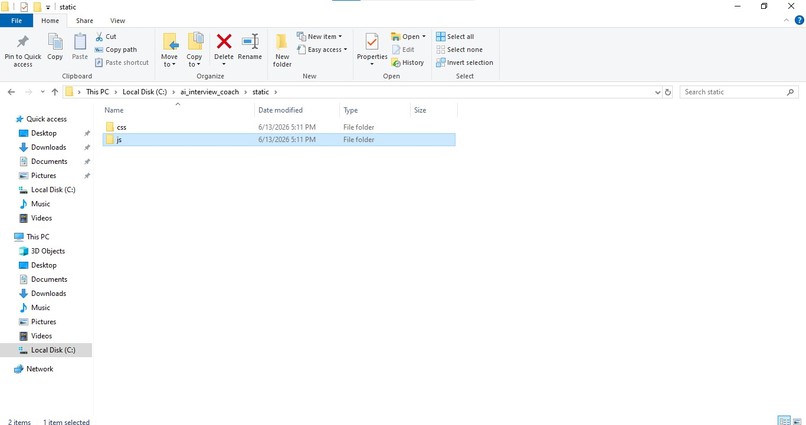Click static in the address path

click(x=261, y=92)
